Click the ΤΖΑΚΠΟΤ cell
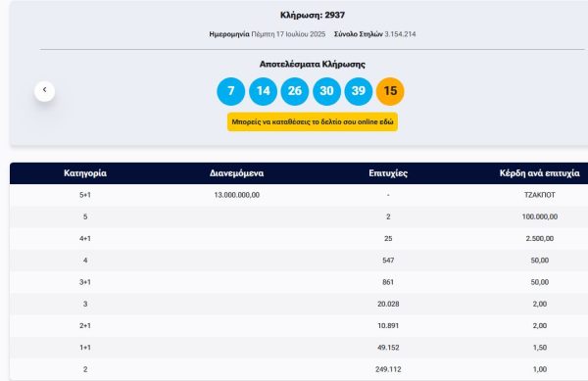Viewport: 588px width, 381px height. (540, 195)
